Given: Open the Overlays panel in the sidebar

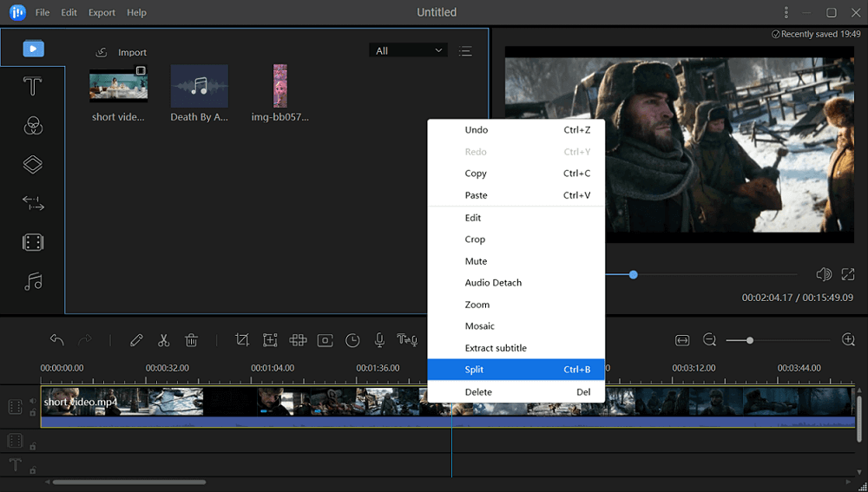Looking at the screenshot, I should 32,165.
